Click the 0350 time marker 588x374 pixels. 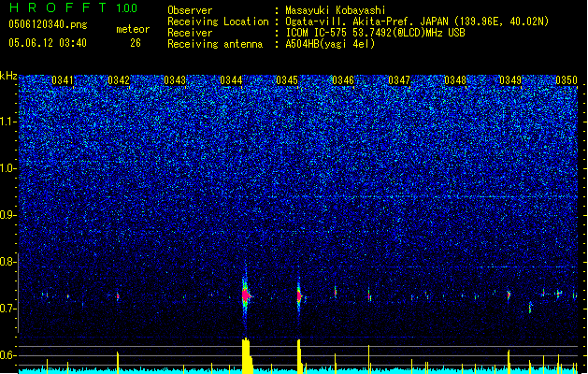[566, 80]
